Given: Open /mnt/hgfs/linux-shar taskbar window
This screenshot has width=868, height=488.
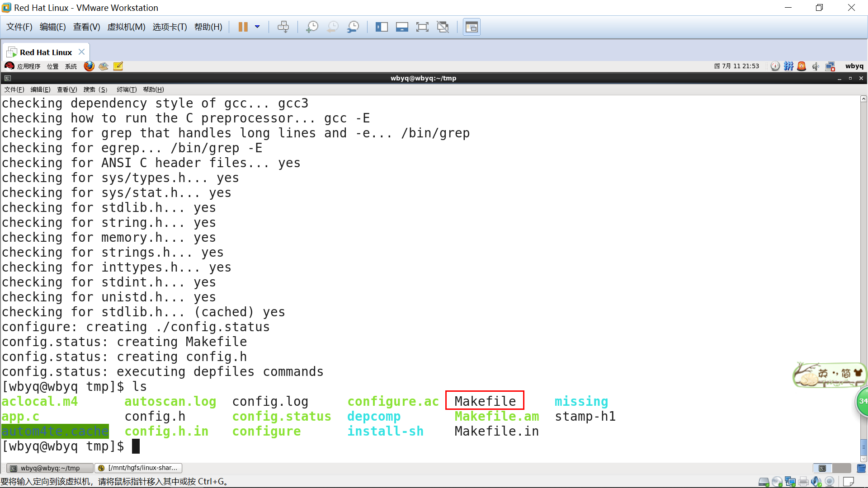Looking at the screenshot, I should click(139, 468).
